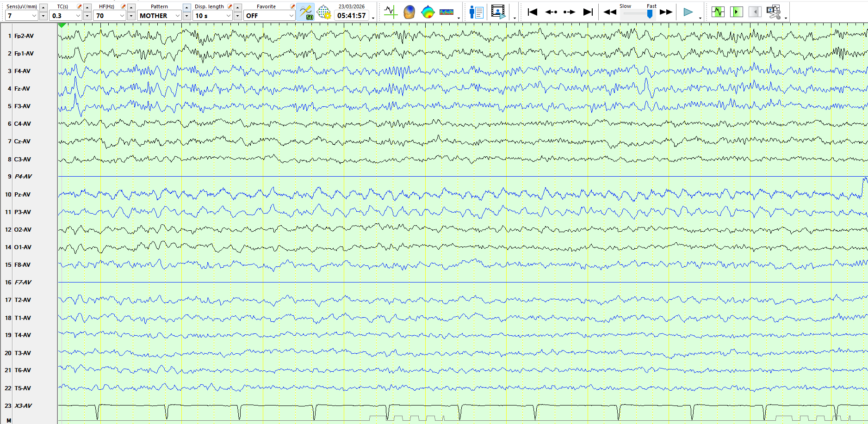The image size is (868, 424).
Task: Step forward one page
Action: (x=570, y=12)
